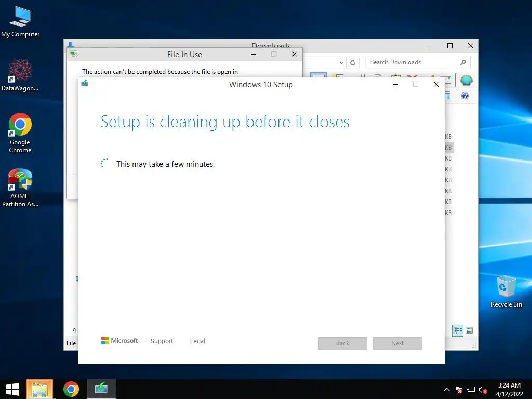Image resolution: width=532 pixels, height=399 pixels.
Task: Minimize the Windows 10 Setup window
Action: pos(395,84)
